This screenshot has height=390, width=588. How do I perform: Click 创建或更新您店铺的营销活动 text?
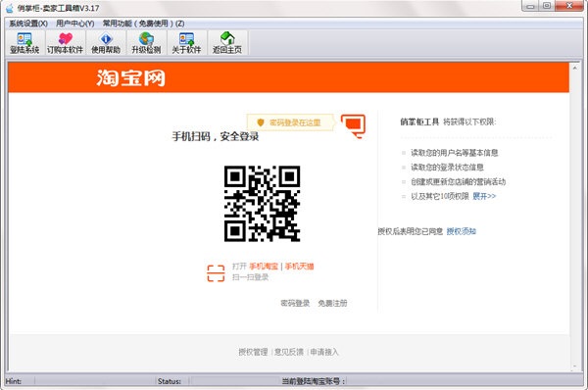459,182
